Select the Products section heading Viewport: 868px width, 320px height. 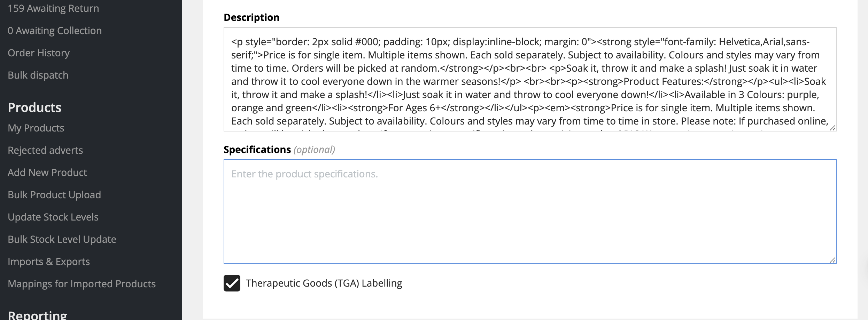click(34, 107)
